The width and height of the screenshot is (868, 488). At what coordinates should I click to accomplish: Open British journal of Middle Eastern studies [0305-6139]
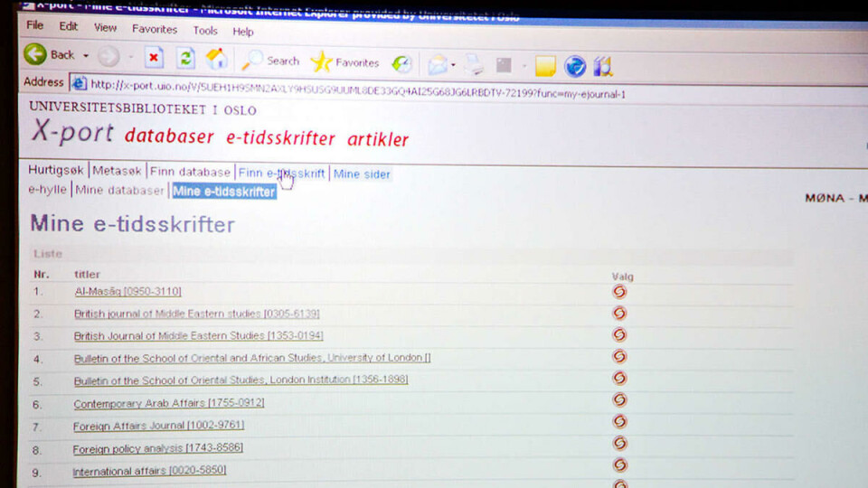click(196, 314)
